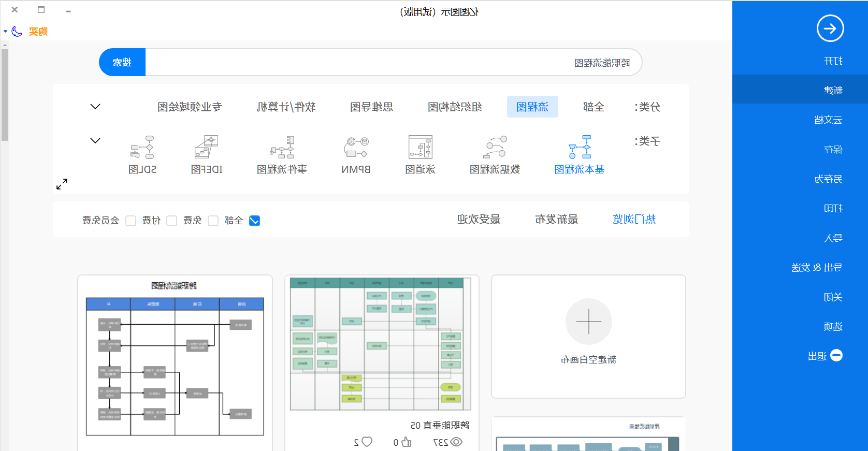Click the orange 购买 link
Image resolution: width=868 pixels, height=451 pixels.
38,32
